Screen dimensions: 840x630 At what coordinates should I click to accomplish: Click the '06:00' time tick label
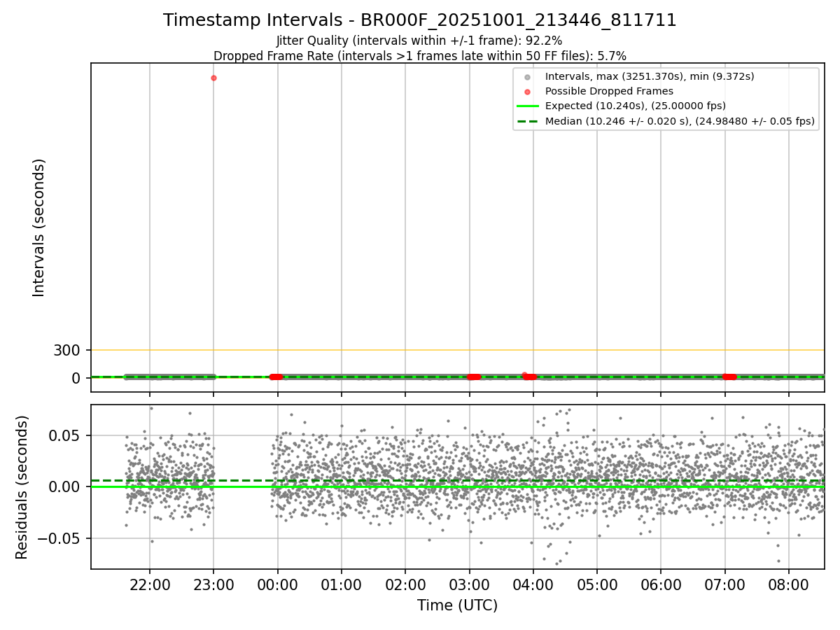tap(661, 585)
